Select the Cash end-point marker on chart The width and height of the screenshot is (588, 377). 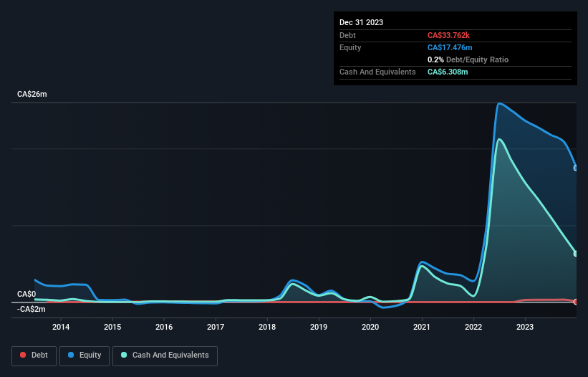(x=576, y=254)
